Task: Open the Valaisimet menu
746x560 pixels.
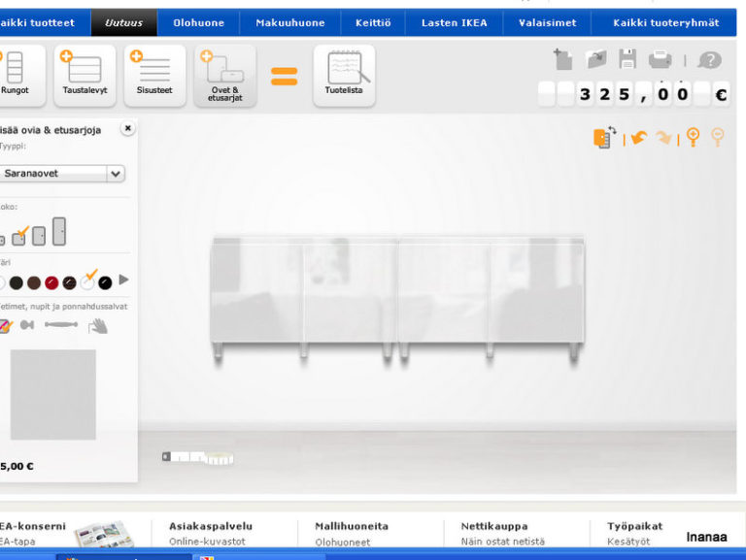Action: coord(547,22)
